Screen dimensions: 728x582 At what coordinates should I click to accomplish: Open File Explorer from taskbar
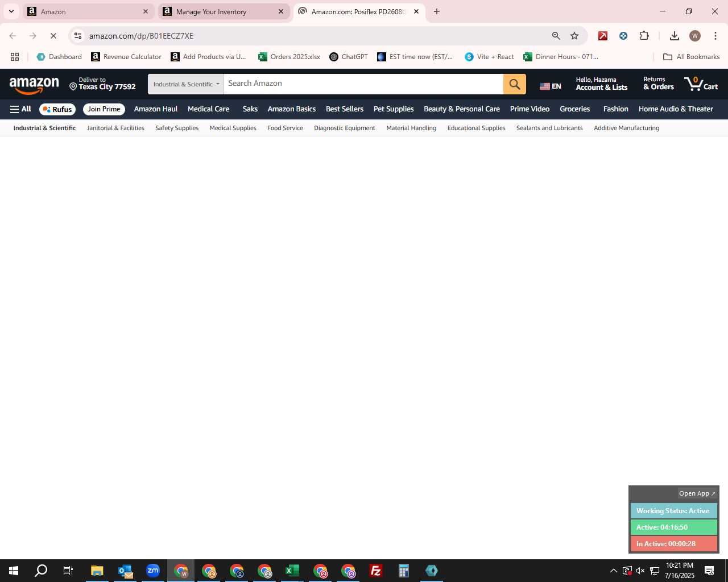click(x=97, y=571)
